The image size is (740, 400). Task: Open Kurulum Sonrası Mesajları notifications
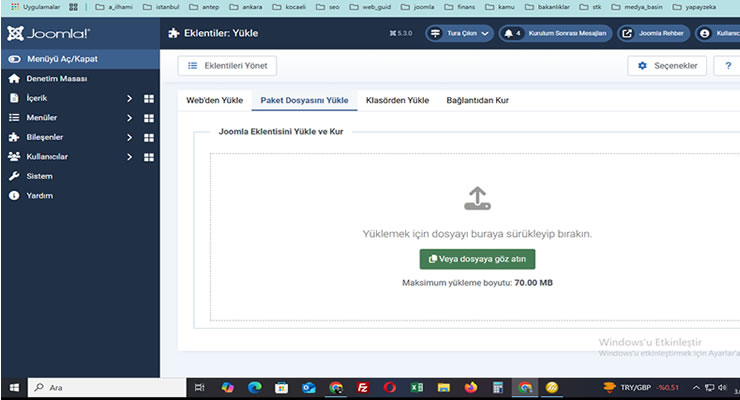[555, 33]
